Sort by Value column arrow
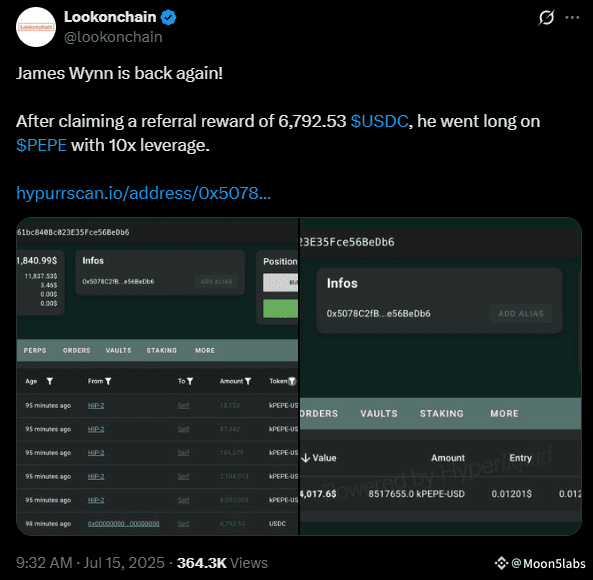593x580 pixels. pyautogui.click(x=306, y=458)
